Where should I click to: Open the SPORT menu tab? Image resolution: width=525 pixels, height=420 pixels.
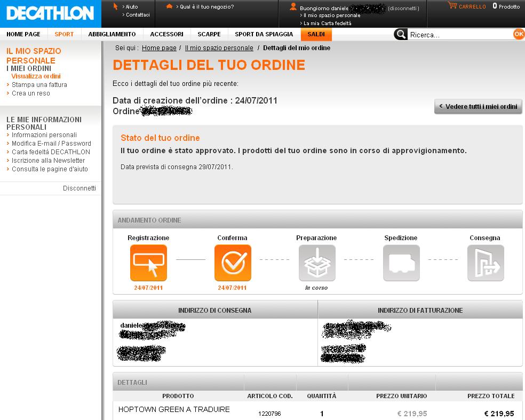click(64, 34)
